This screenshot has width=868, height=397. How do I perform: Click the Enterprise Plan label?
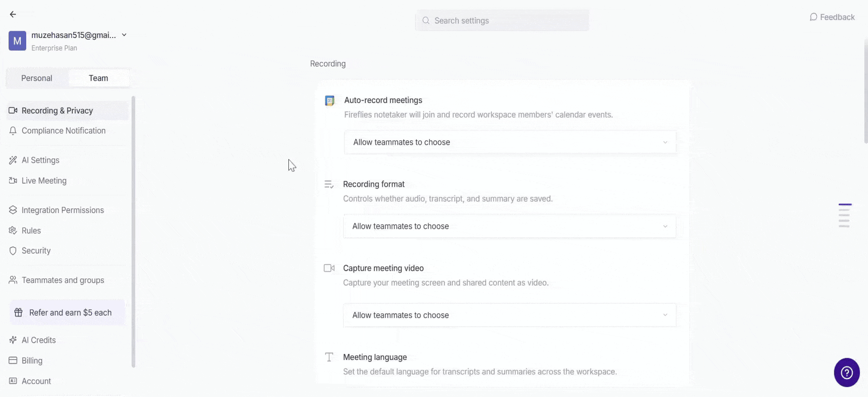(x=54, y=48)
